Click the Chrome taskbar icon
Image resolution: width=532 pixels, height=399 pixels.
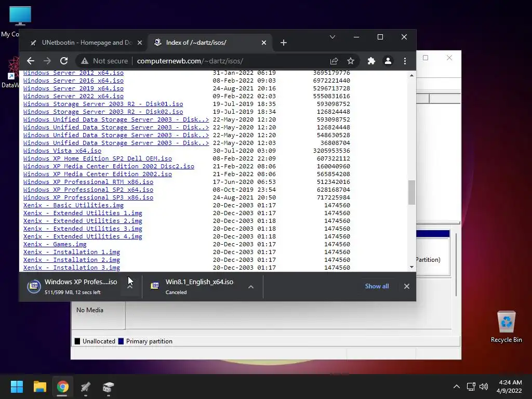62,387
